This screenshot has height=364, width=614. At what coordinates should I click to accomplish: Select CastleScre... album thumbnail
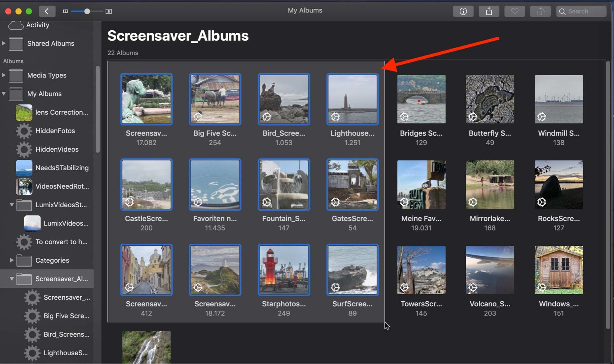[x=146, y=184]
